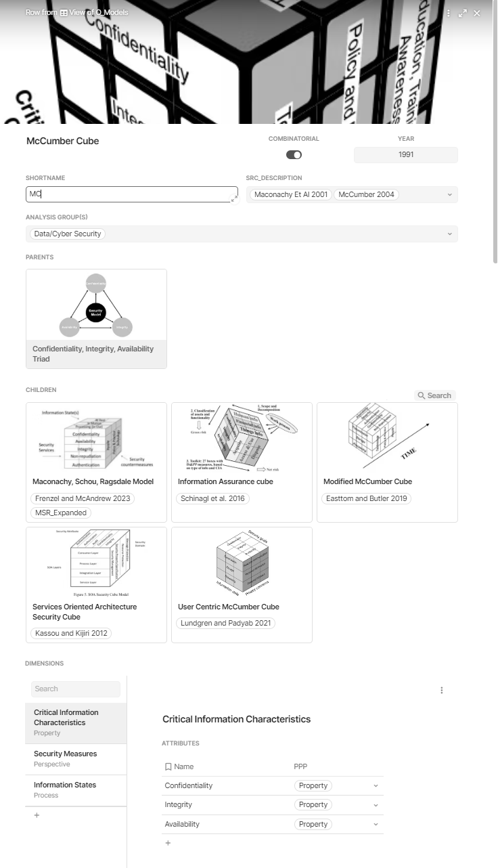Image resolution: width=498 pixels, height=868 pixels.
Task: Open the Modified McCumber Cube card
Action: click(387, 462)
